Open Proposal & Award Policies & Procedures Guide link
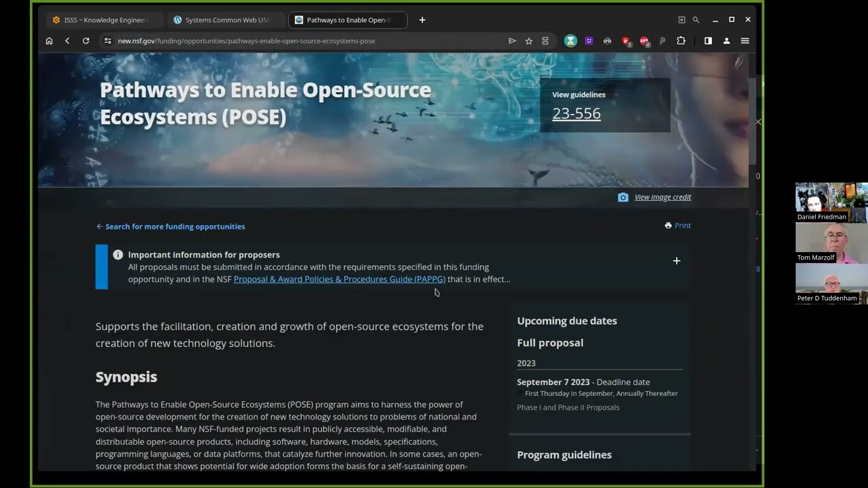The height and width of the screenshot is (488, 868). (x=339, y=279)
